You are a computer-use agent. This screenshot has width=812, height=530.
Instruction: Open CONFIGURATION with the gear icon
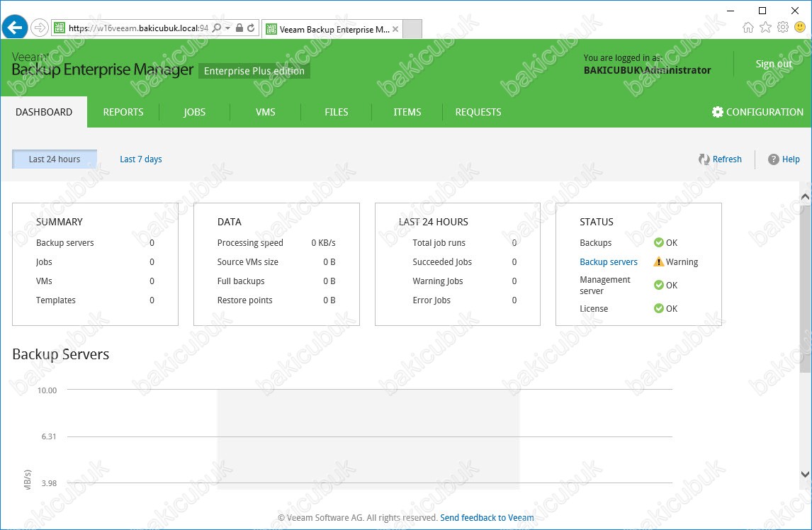coord(757,112)
